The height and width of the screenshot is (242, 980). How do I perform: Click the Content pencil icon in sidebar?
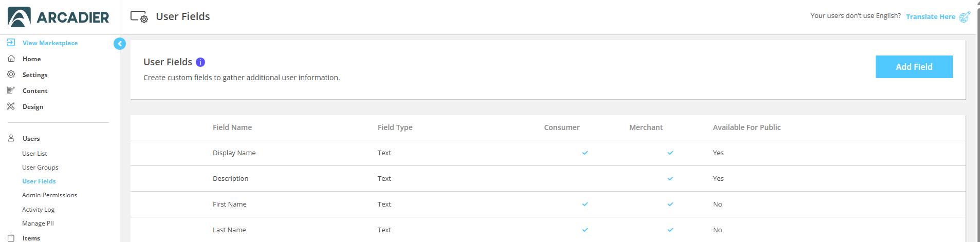[x=11, y=90]
